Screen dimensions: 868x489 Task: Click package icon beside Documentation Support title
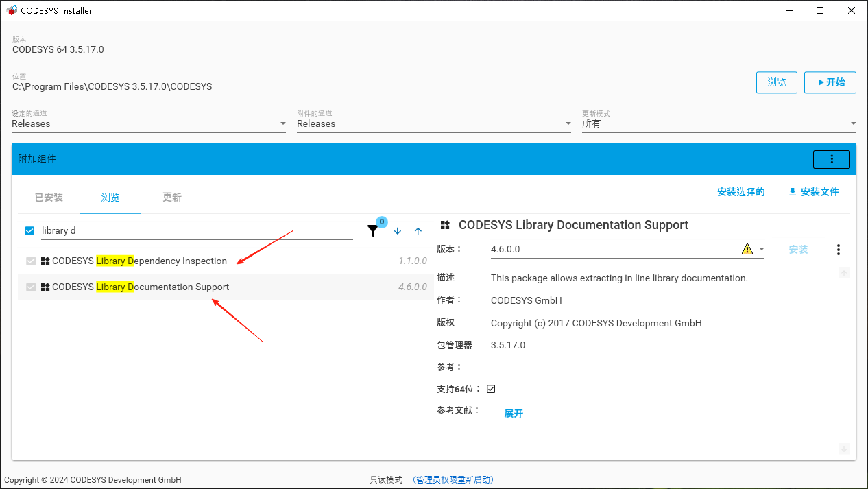click(445, 225)
